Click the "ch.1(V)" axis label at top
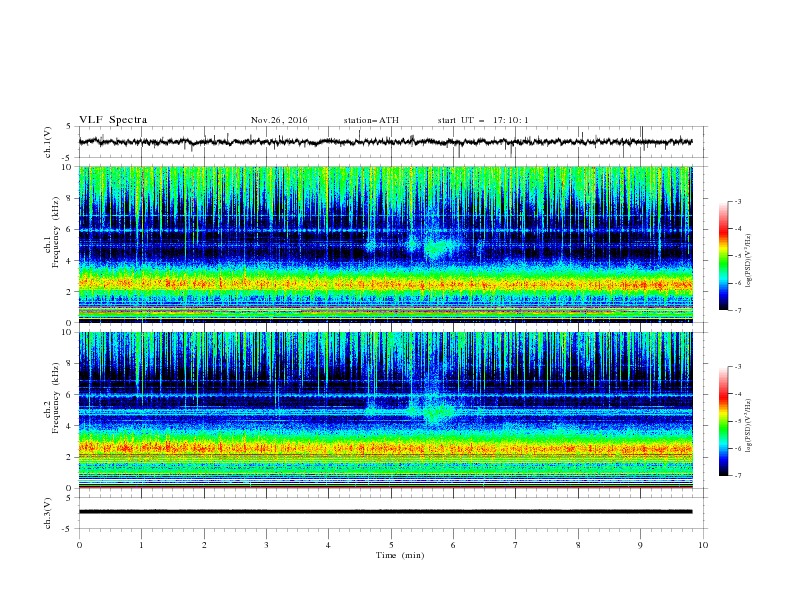 [48, 142]
